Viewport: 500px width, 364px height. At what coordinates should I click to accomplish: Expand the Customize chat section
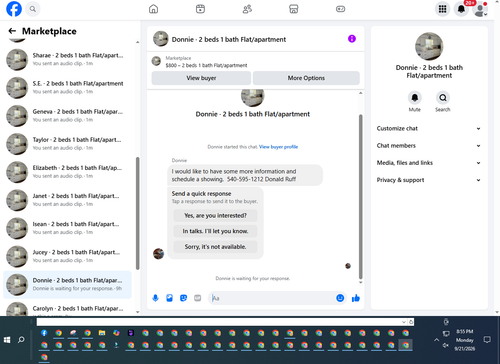(429, 129)
